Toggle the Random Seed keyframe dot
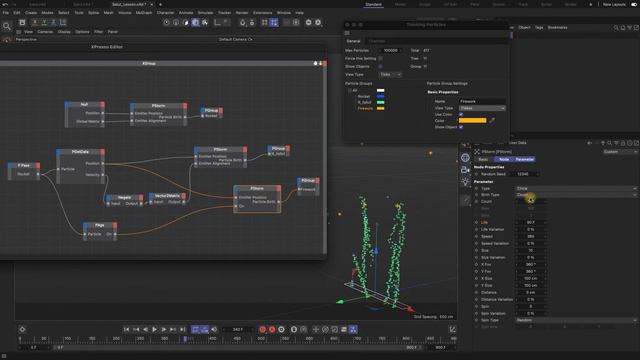The image size is (640, 360). tap(476, 174)
